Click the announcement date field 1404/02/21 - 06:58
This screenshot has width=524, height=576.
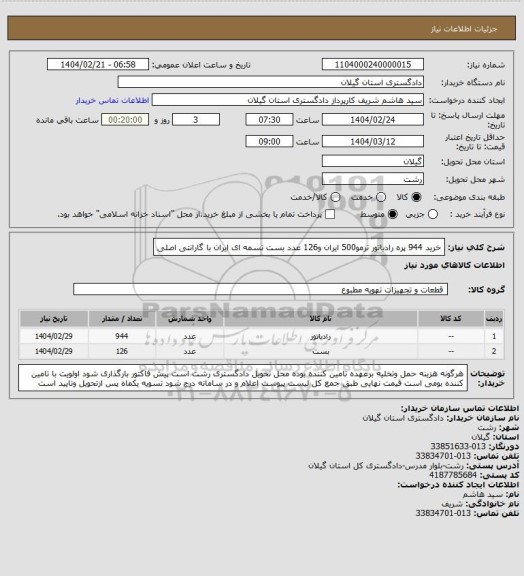point(98,64)
